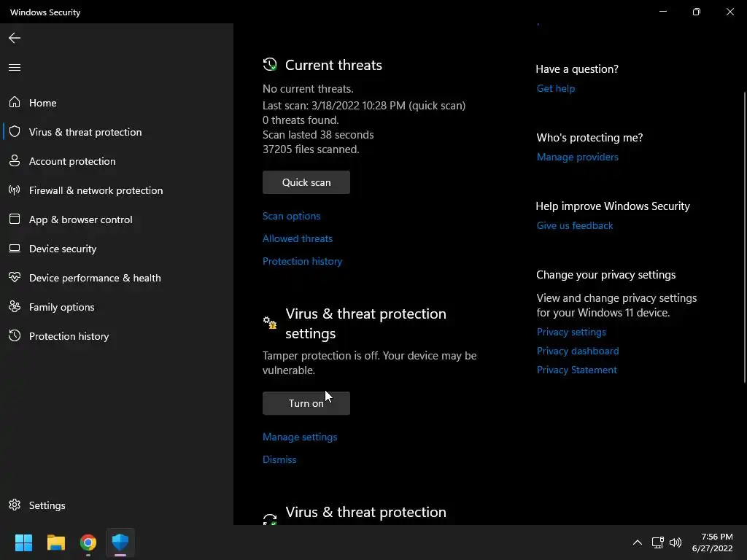Restore down the Windows Security window
Screen dimensions: 747x560
pyautogui.click(x=697, y=12)
